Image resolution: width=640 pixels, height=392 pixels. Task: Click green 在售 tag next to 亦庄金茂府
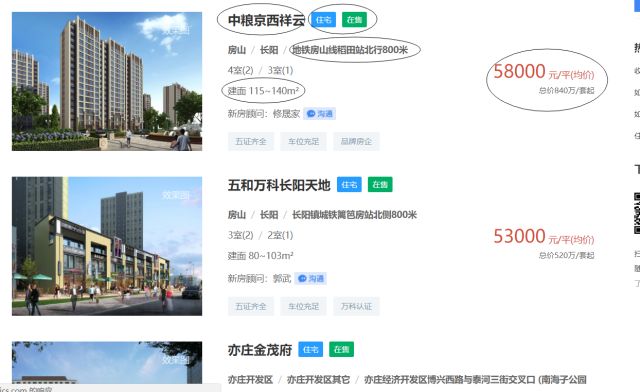(x=342, y=350)
